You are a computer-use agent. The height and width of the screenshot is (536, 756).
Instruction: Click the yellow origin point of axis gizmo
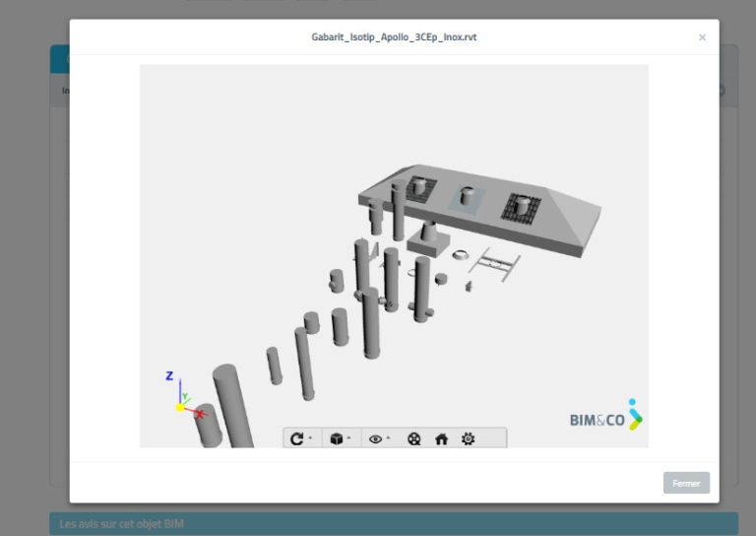(180, 408)
